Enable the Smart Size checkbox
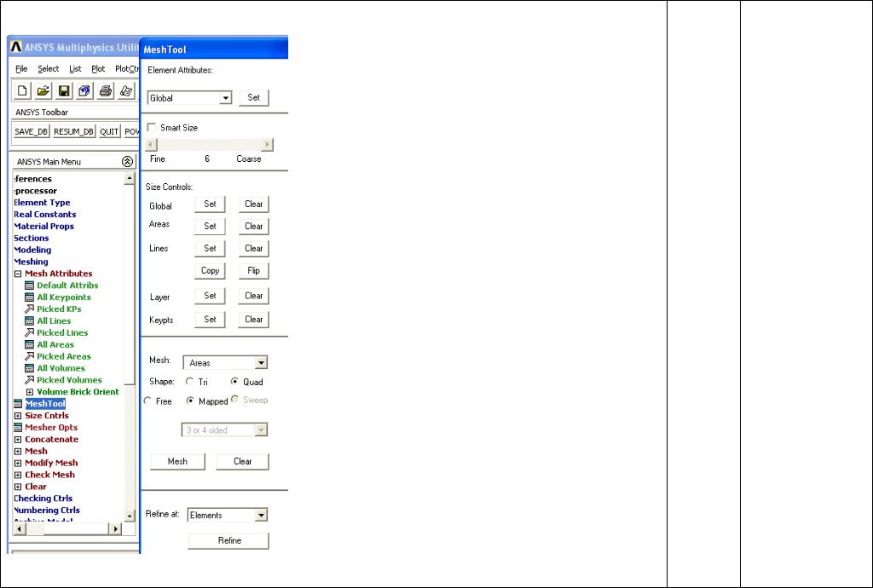The width and height of the screenshot is (873, 588). click(152, 127)
